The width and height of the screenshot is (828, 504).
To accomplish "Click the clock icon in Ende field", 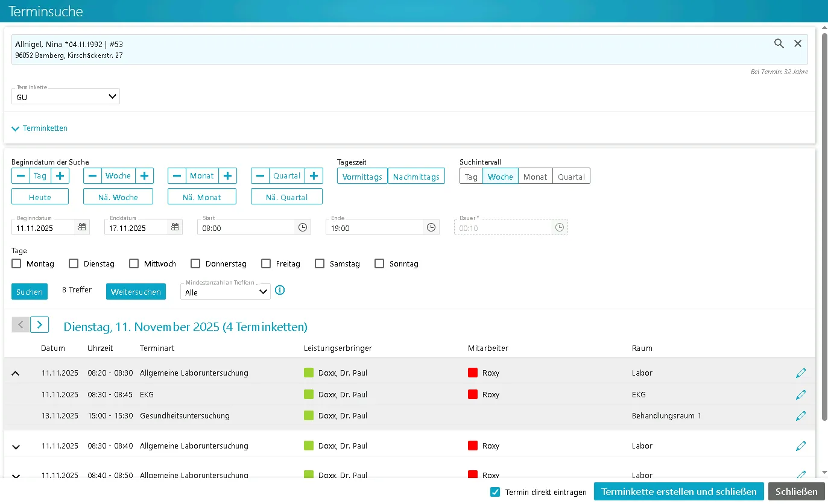I will [x=431, y=227].
